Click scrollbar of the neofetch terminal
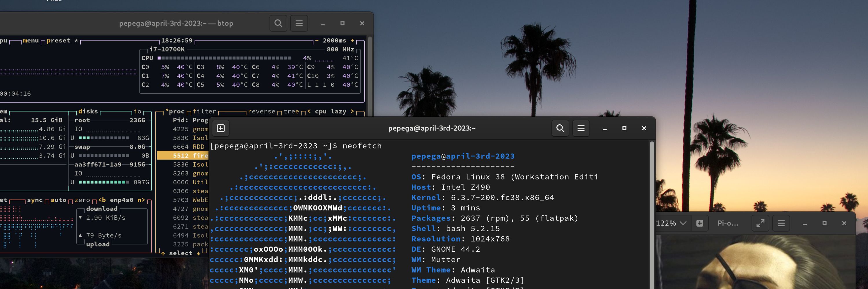This screenshot has height=289, width=868. click(x=652, y=215)
